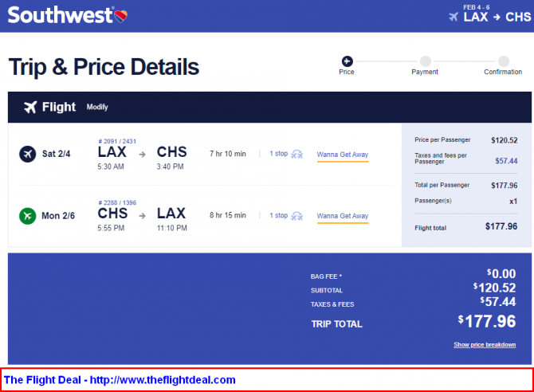
Task: Open outbound Wanna Get Away fare details
Action: click(x=343, y=155)
